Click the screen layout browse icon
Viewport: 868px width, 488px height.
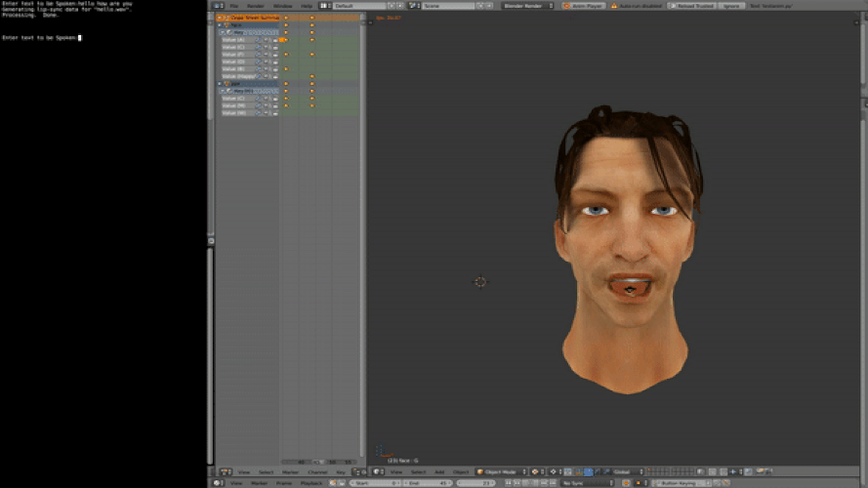325,6
